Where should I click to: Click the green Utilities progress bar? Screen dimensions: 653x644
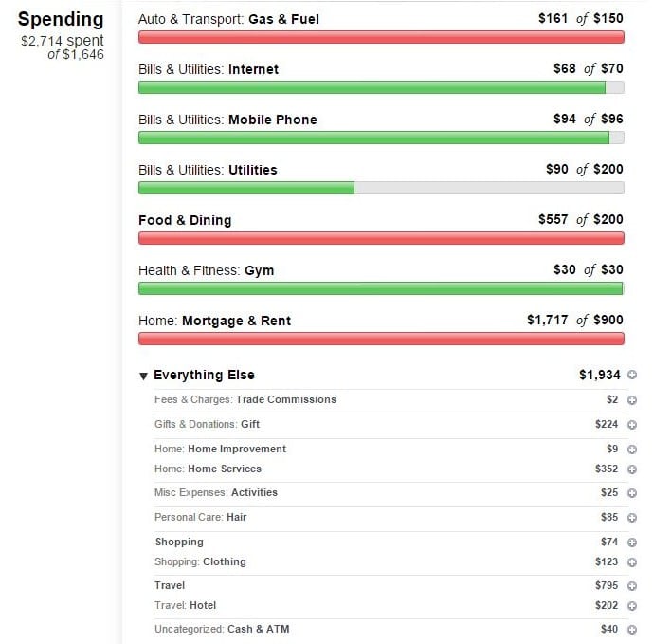(381, 188)
